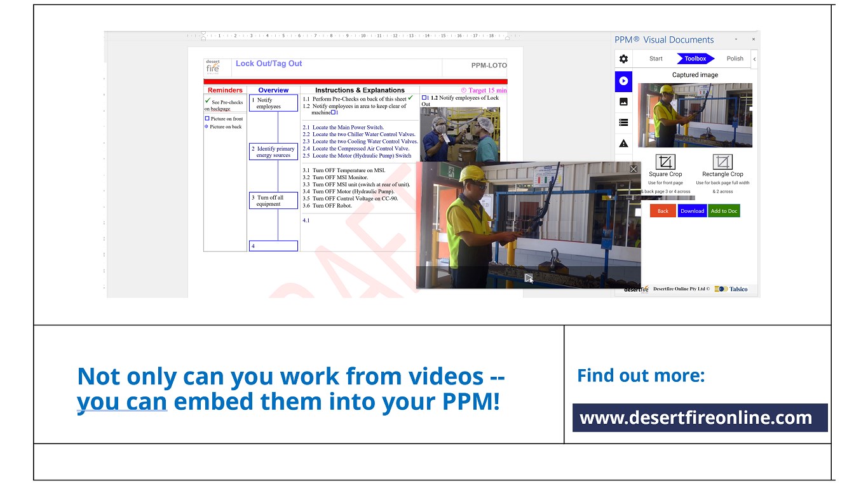Click line '3.4 Turn OFF Motor (Hydraulic Pump).'
This screenshot has width=868, height=488.
[x=348, y=191]
